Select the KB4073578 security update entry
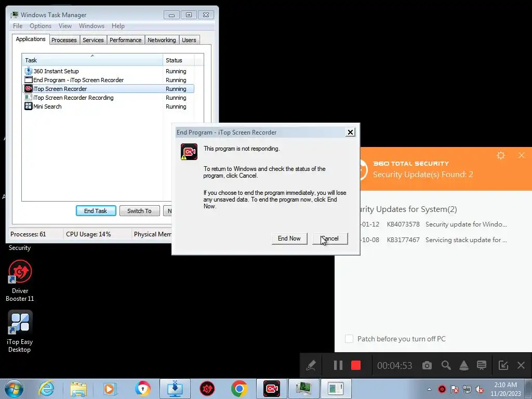Viewport: 532px width, 399px height. [x=433, y=224]
